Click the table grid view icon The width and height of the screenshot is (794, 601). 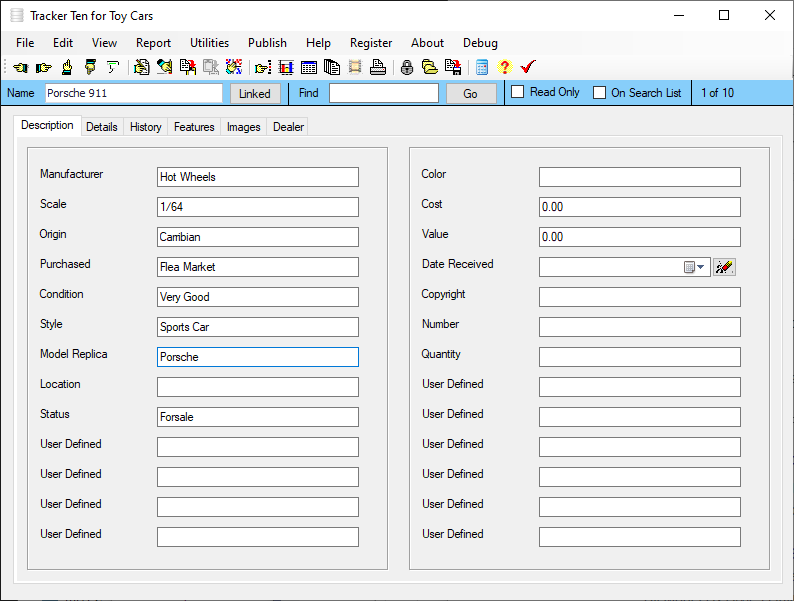point(309,68)
